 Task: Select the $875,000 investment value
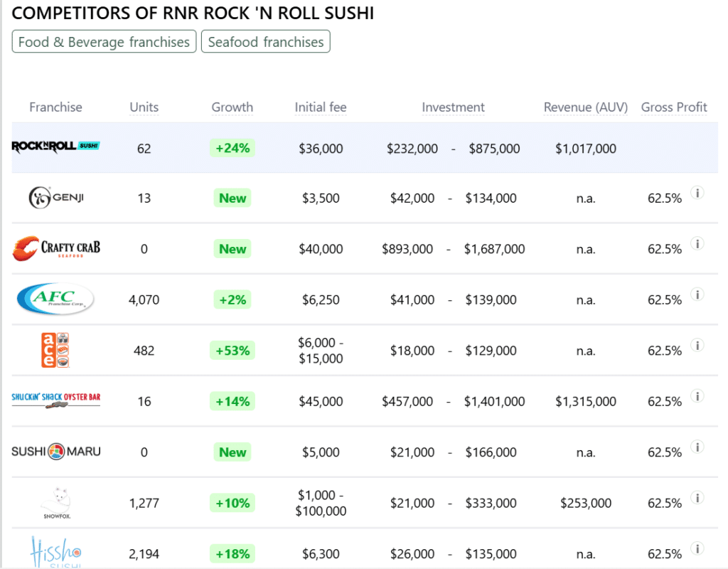(495, 149)
